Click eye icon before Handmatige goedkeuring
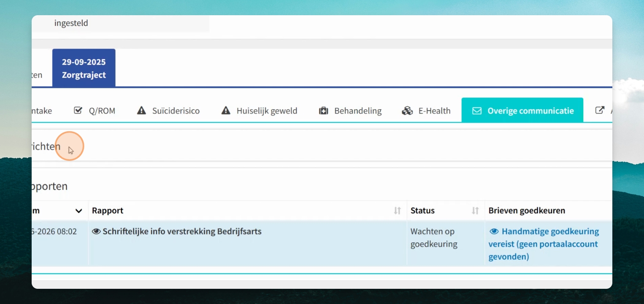 coord(494,231)
